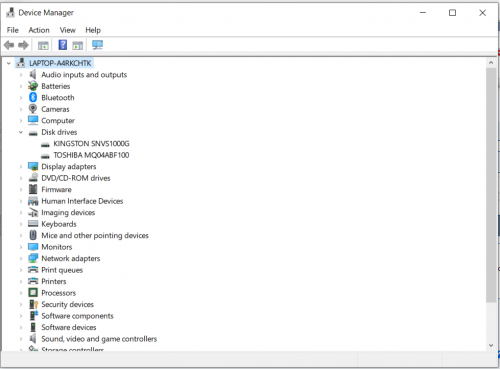Expand the Keyboards node
The height and width of the screenshot is (369, 500).
click(x=21, y=224)
